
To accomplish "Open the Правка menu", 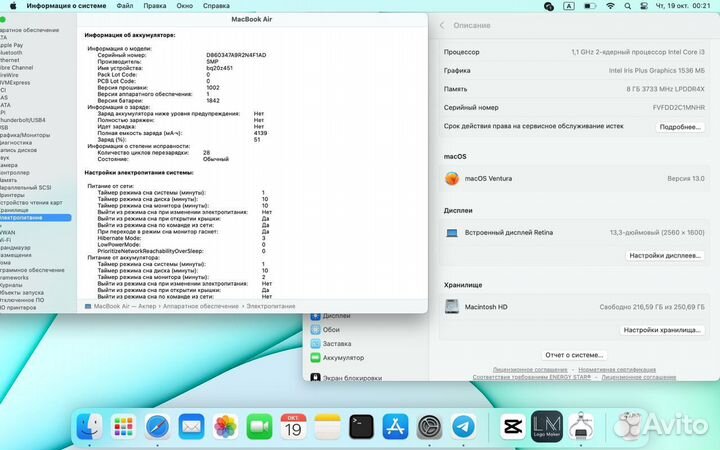I will [155, 6].
